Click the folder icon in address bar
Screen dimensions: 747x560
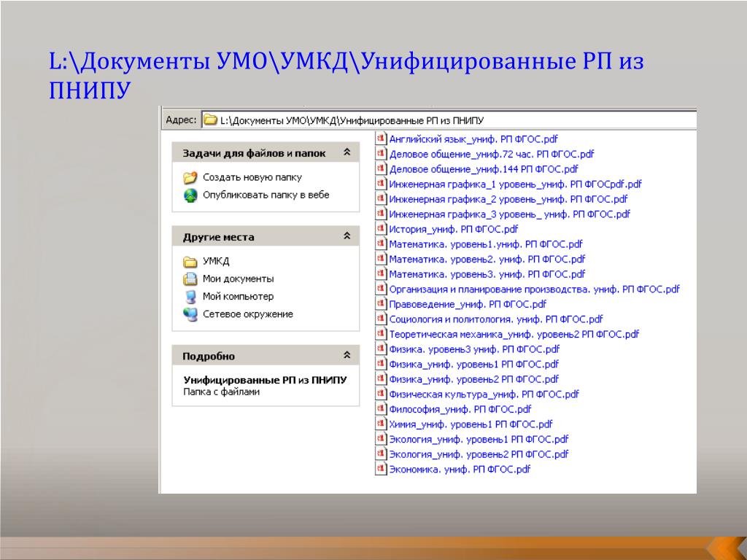click(x=210, y=120)
